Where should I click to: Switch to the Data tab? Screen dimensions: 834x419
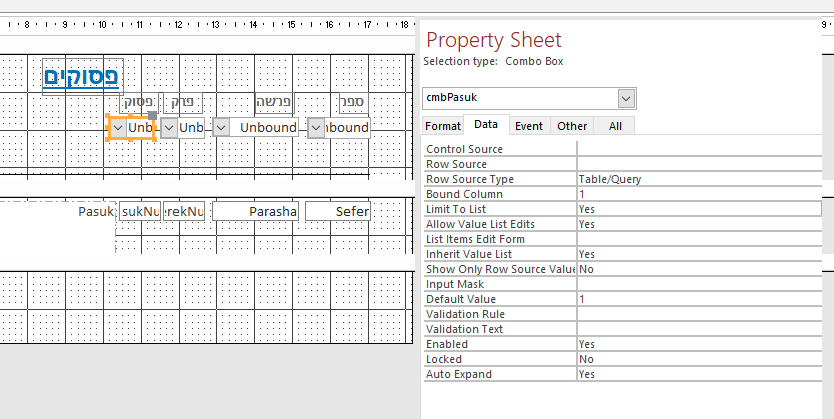point(486,124)
